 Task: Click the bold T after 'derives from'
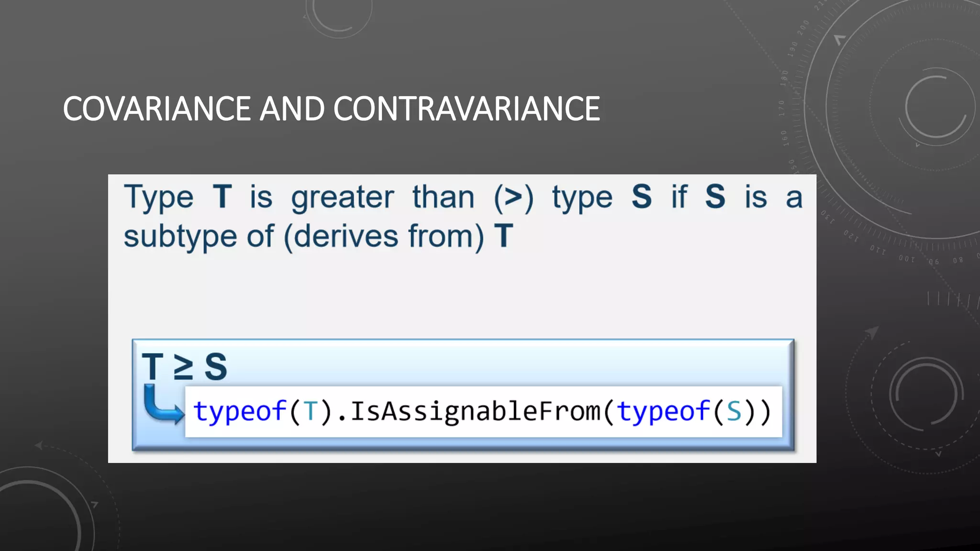pyautogui.click(x=504, y=236)
